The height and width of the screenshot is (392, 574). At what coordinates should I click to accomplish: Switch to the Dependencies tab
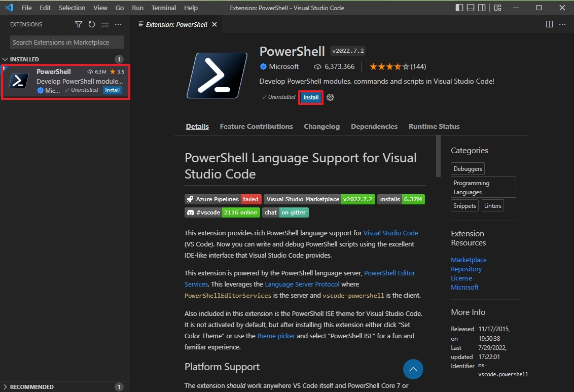(374, 126)
